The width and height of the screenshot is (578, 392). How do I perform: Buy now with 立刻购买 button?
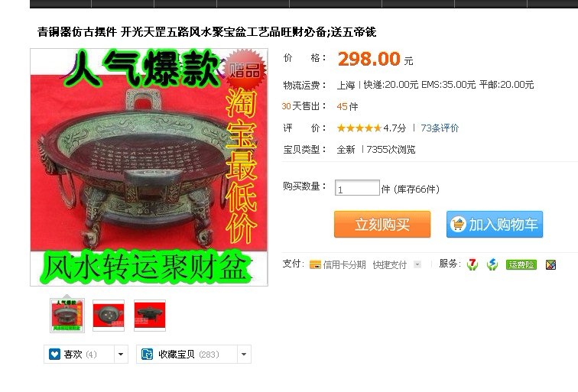click(x=382, y=224)
